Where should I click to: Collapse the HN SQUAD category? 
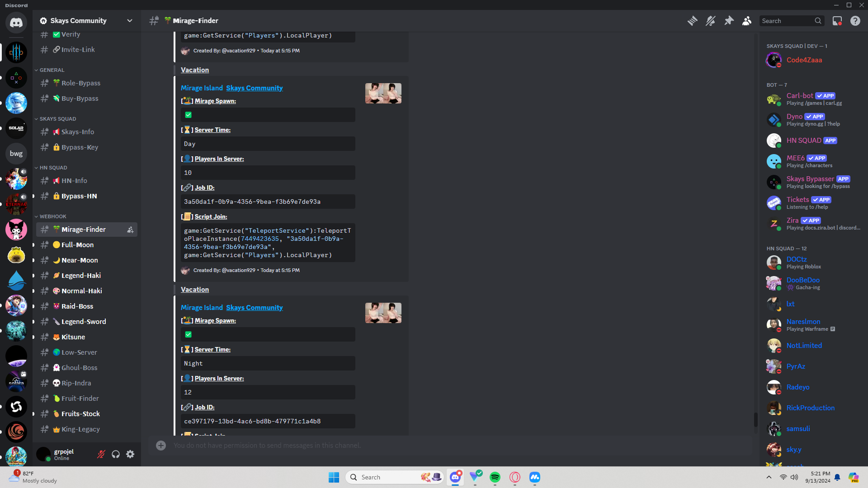[x=53, y=168]
